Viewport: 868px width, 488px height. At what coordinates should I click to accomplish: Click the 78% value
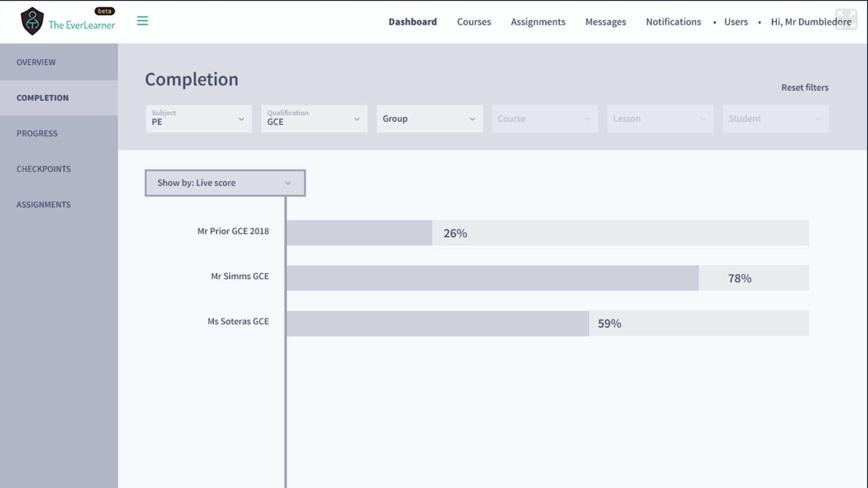739,278
